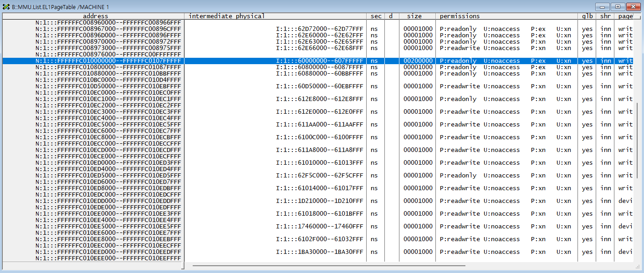Close the EL1PageTable list window
The image size is (644, 273).
point(633,7)
